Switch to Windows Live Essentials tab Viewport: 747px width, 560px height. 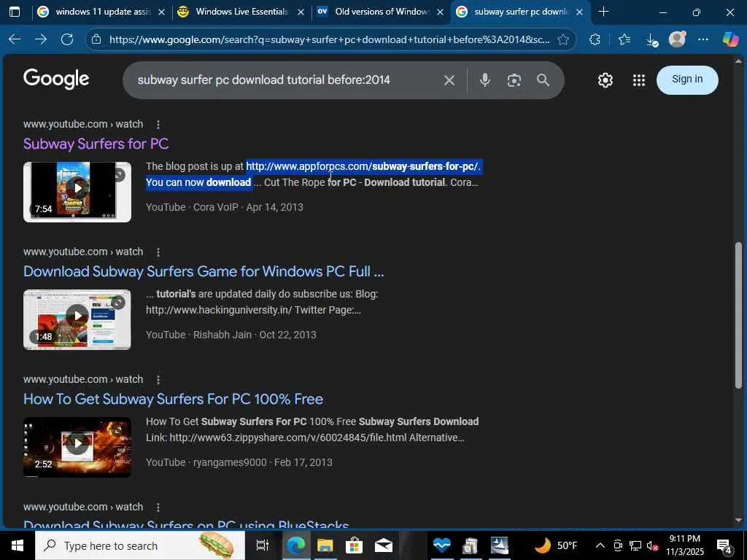[241, 12]
